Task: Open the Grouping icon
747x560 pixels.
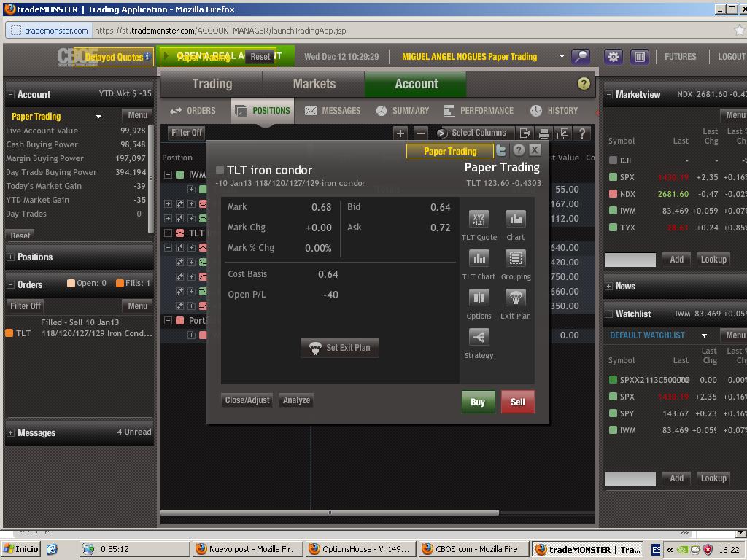Action: pyautogui.click(x=515, y=259)
